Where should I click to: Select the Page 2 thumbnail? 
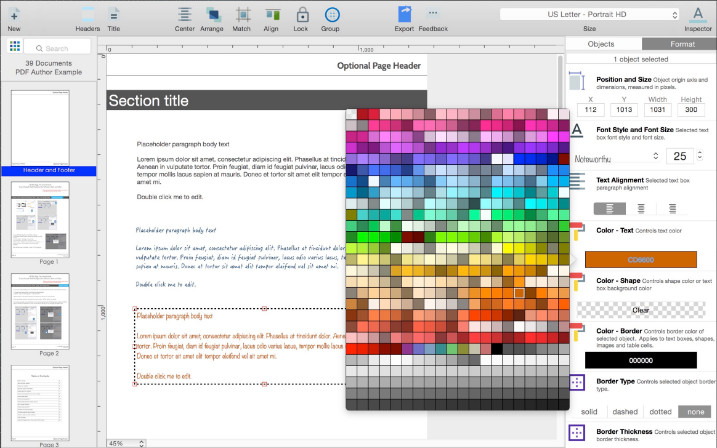pos(40,311)
